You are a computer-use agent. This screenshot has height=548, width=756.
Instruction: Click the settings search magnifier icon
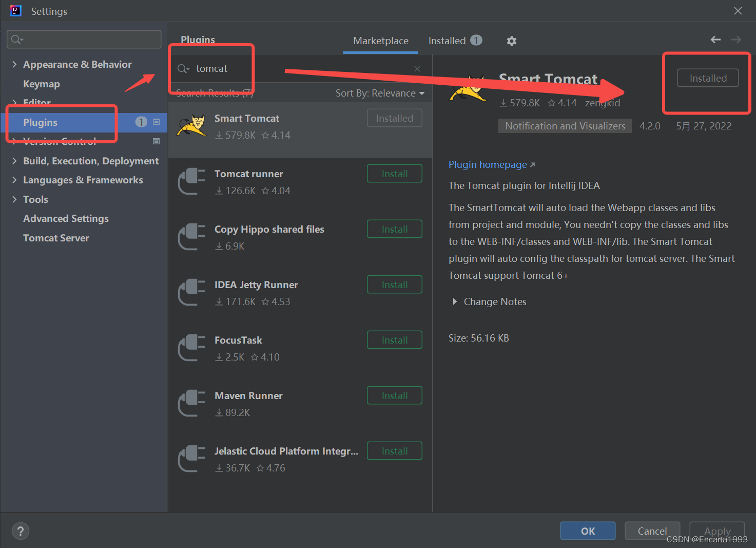tap(17, 40)
